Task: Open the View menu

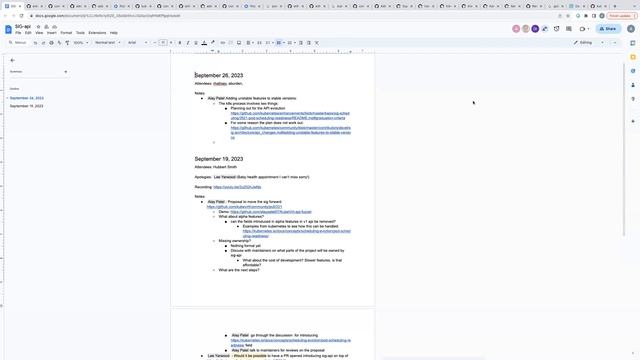Action: (39, 33)
